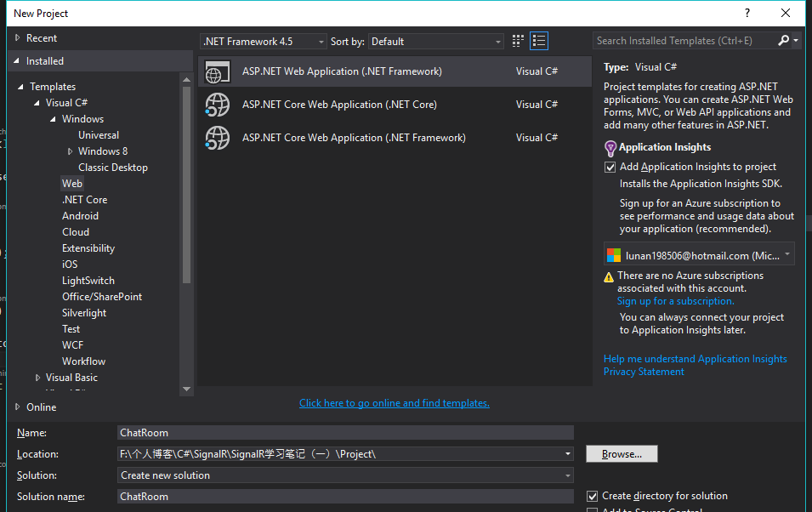Screen dimensions: 812x512
Task: Select the Silverlight category
Action: pos(84,313)
